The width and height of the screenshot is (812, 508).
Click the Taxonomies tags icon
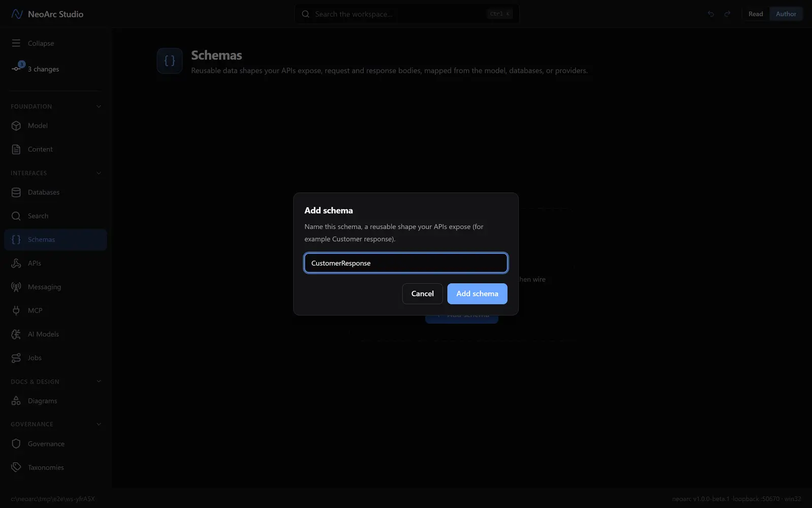16,467
